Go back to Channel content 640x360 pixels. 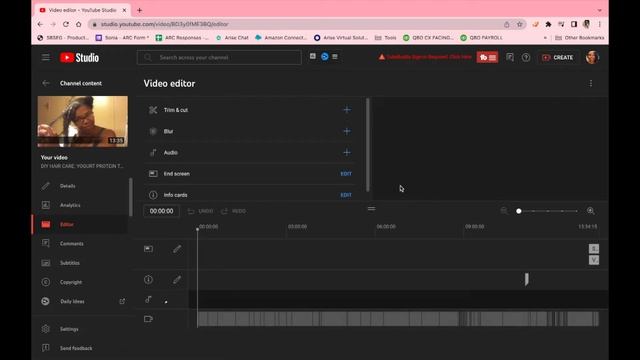coord(46,83)
